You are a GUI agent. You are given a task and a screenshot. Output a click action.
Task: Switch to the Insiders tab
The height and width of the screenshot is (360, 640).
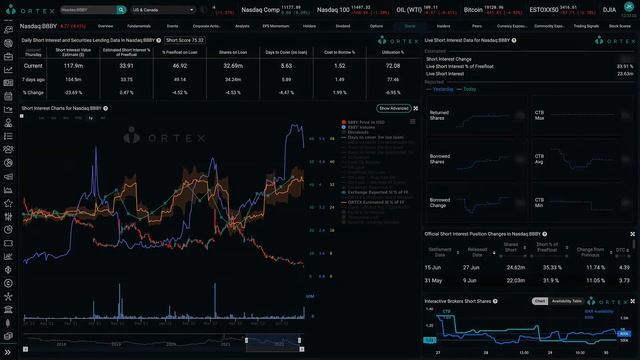[x=443, y=26]
